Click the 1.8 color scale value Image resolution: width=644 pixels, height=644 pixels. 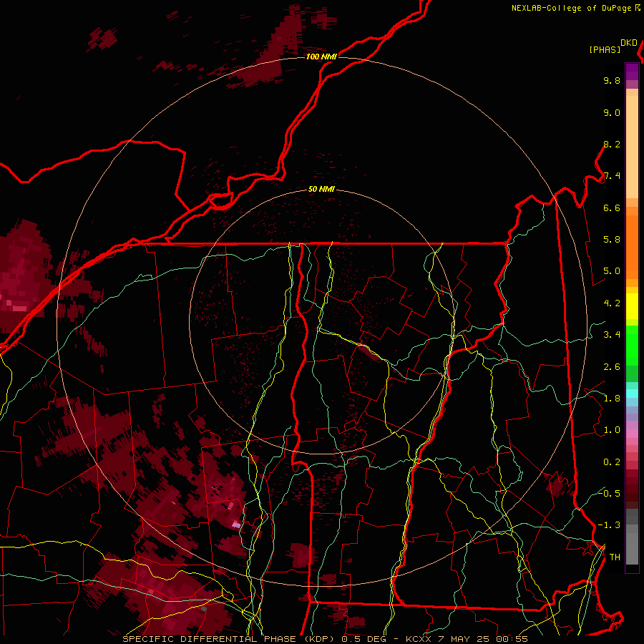[612, 399]
